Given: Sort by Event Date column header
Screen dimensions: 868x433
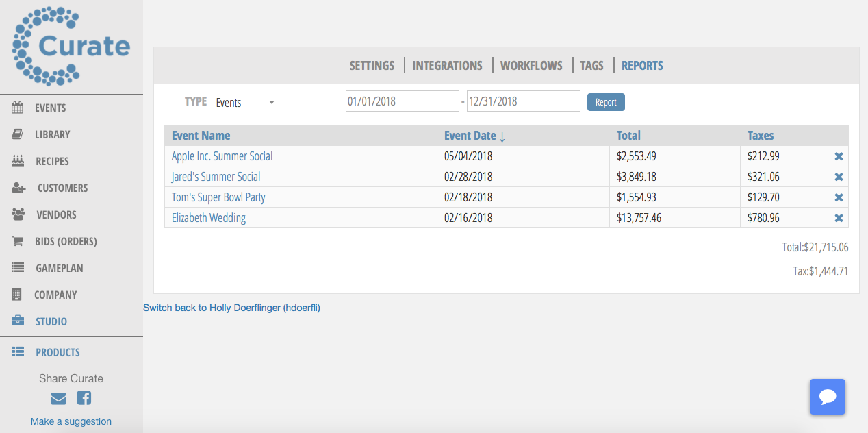Looking at the screenshot, I should [474, 136].
